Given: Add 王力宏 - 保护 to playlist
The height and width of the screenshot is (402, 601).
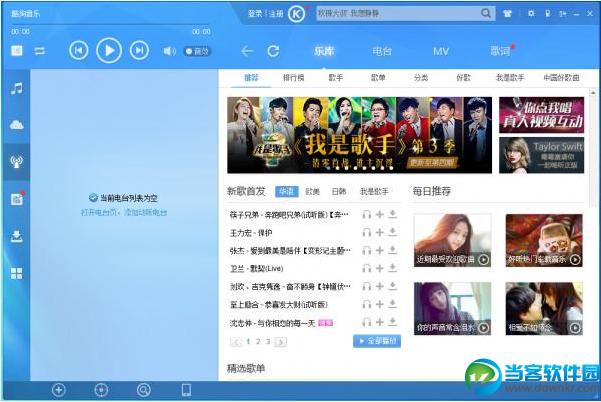Looking at the screenshot, I should point(380,232).
